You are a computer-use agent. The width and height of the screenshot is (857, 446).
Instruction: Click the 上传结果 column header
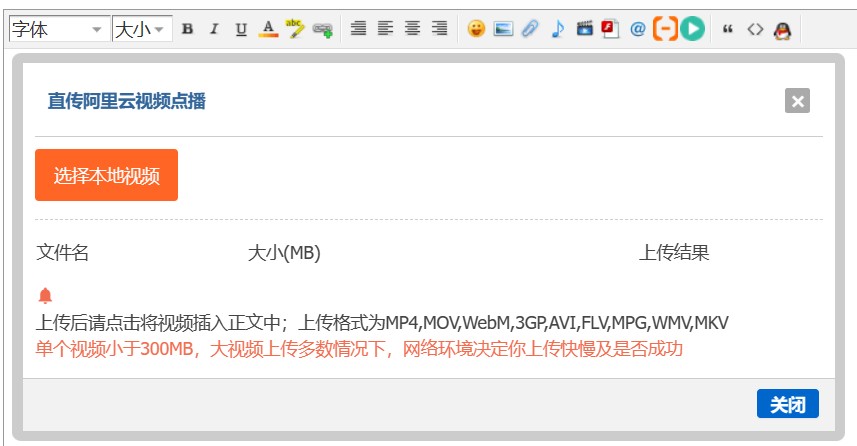coord(674,253)
